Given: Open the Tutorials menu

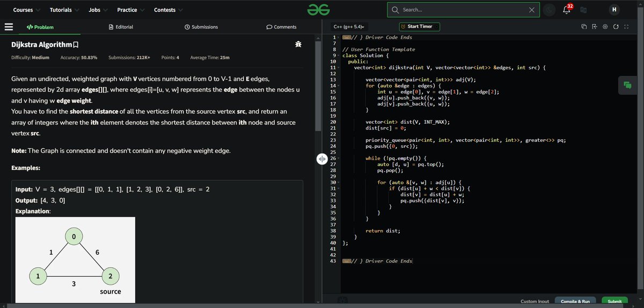Looking at the screenshot, I should coord(64,10).
